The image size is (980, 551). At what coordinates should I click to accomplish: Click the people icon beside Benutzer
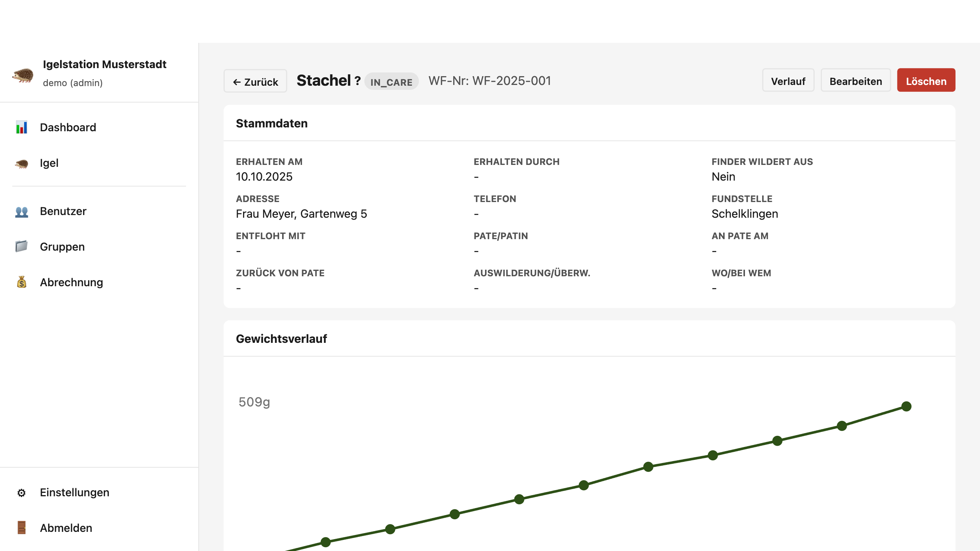point(21,212)
